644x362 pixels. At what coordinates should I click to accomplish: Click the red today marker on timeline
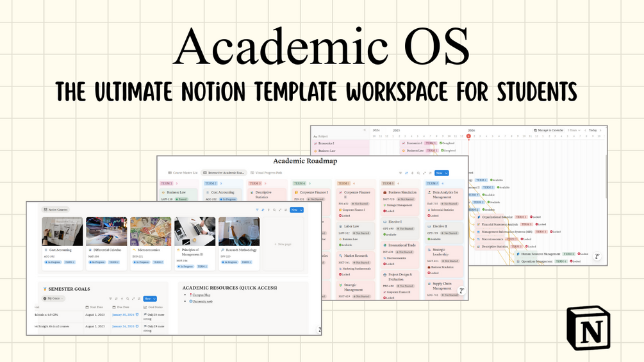[468, 136]
